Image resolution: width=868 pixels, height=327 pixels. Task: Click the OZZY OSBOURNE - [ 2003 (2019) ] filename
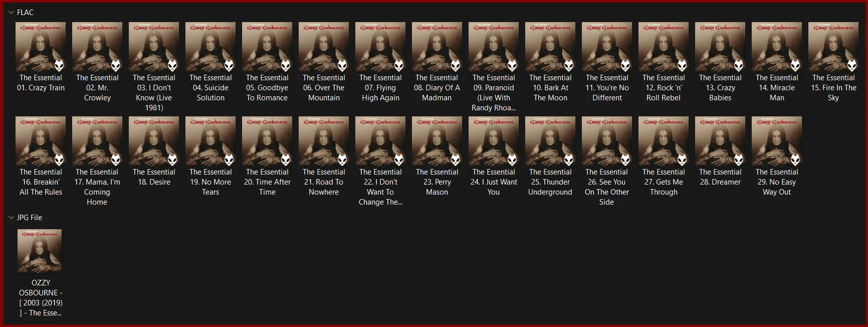[x=41, y=298]
